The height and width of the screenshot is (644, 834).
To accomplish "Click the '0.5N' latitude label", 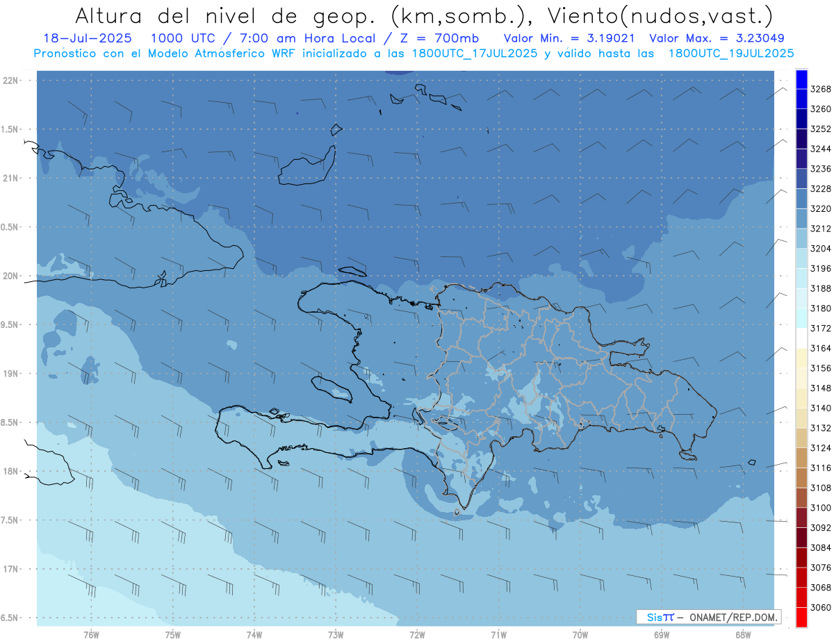I will point(10,227).
